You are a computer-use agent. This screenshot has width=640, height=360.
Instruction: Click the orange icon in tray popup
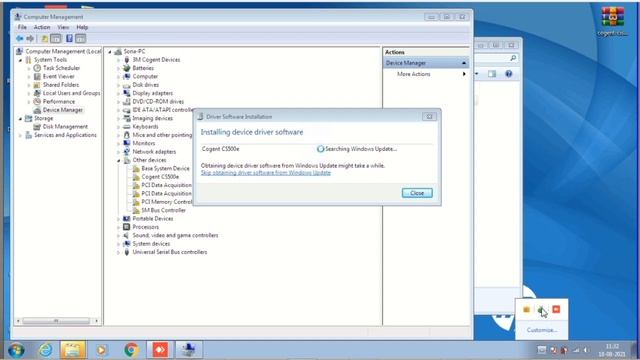click(x=527, y=309)
